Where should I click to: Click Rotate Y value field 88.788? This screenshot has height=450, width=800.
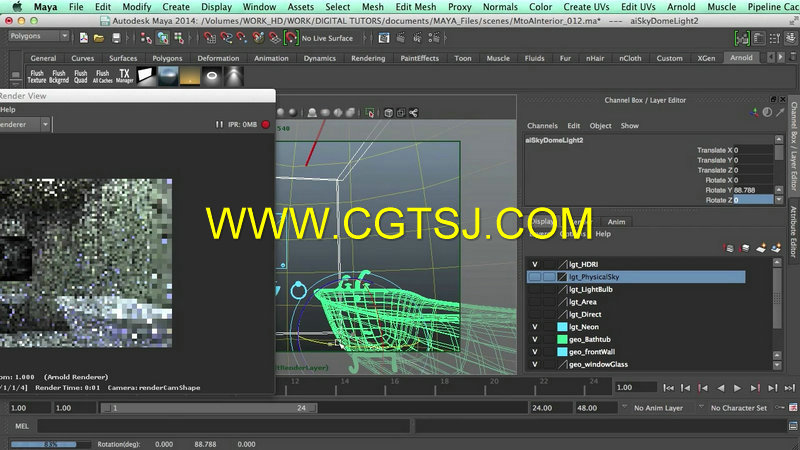752,190
